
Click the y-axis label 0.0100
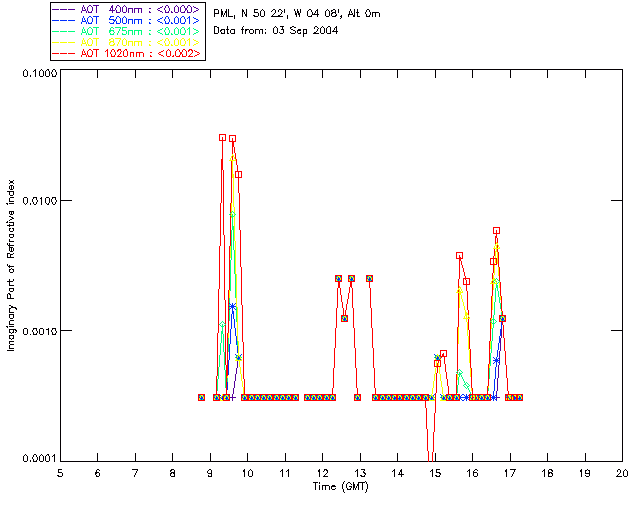click(x=39, y=200)
